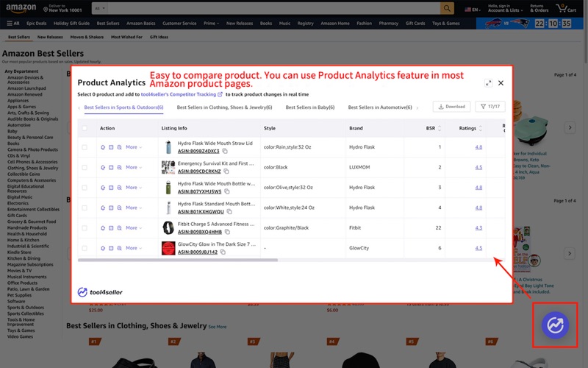Click the Amazon search input field
588x368 pixels.
(274, 8)
